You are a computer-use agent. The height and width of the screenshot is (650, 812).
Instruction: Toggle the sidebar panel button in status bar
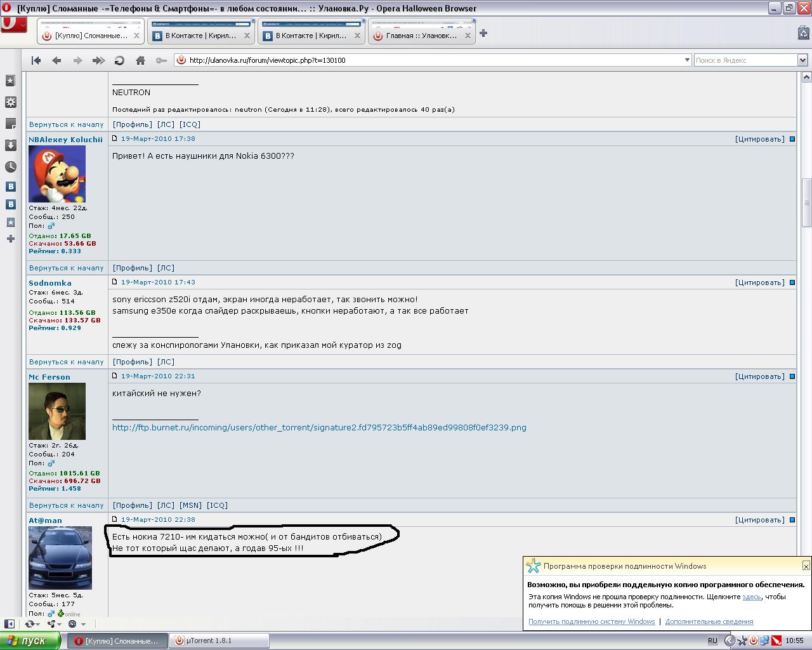[x=10, y=624]
